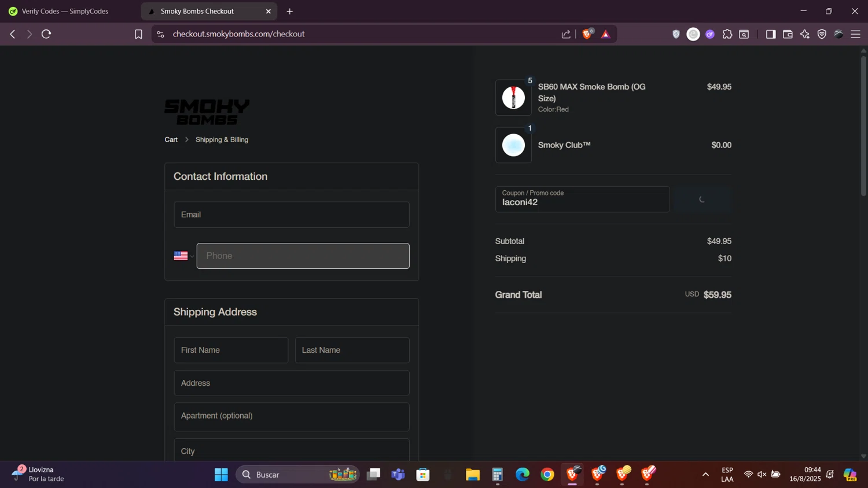
Task: Click the First Name field
Action: [231, 350]
